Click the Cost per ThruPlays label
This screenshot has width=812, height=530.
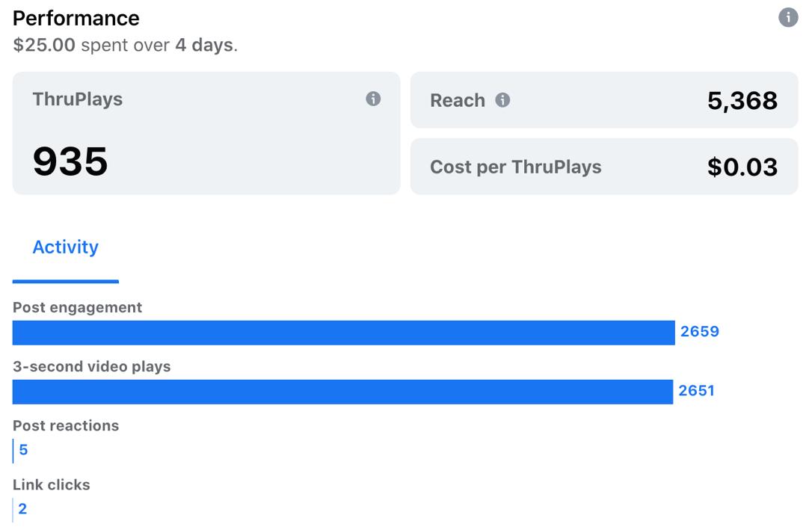[x=516, y=167]
